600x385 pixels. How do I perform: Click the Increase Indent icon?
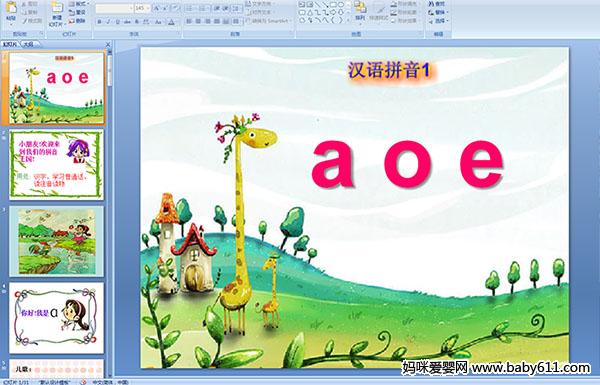pyautogui.click(x=226, y=8)
